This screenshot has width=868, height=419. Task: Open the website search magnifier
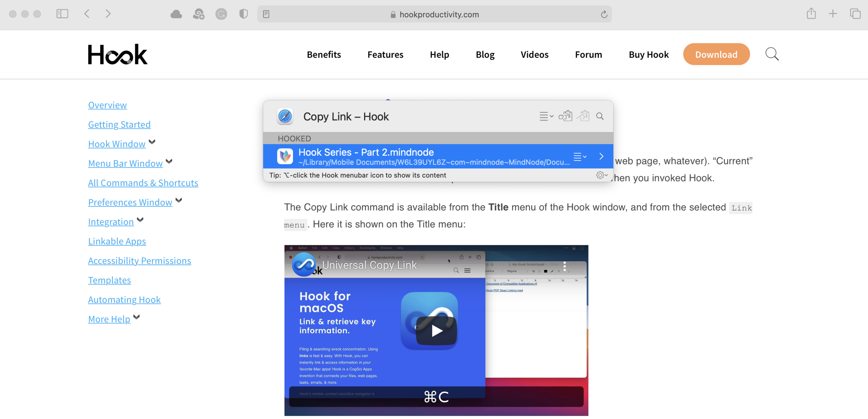pyautogui.click(x=772, y=54)
